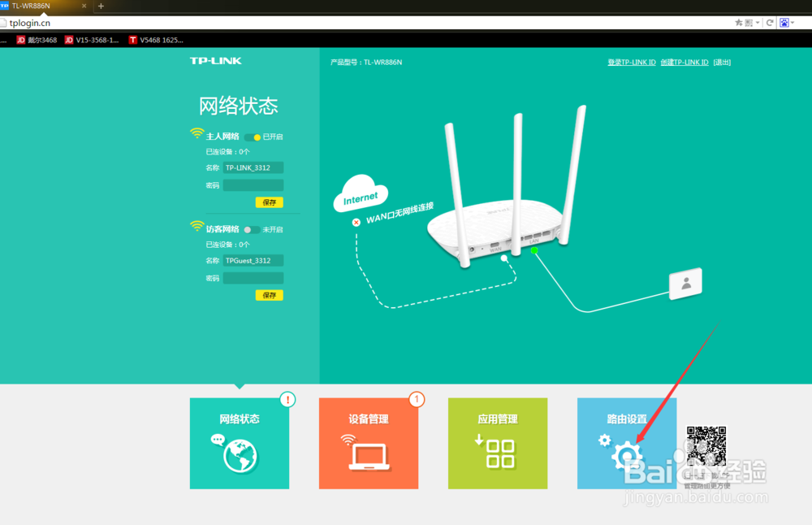Edit the TPGuest_3312 name field
Viewport: 812px width, 525px height.
253,260
